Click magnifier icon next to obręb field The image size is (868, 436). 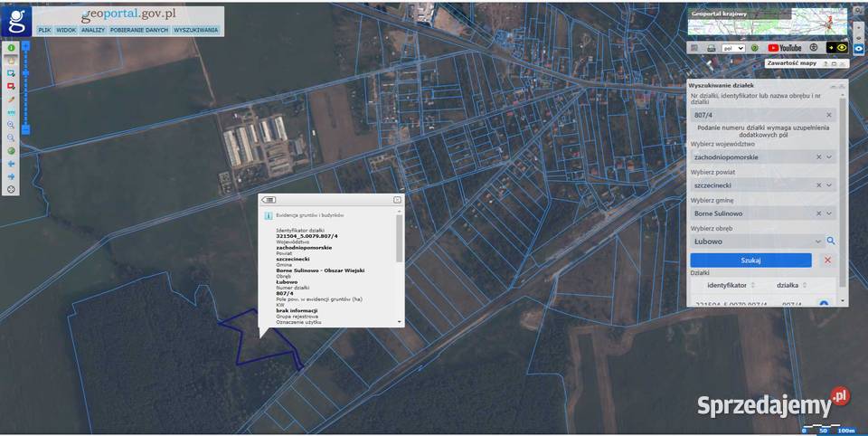point(831,241)
